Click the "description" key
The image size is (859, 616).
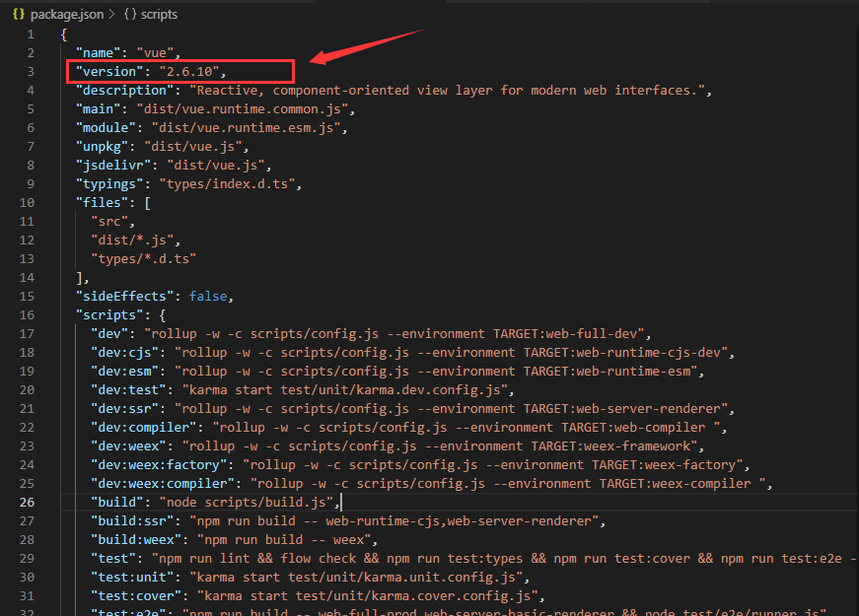pos(125,91)
